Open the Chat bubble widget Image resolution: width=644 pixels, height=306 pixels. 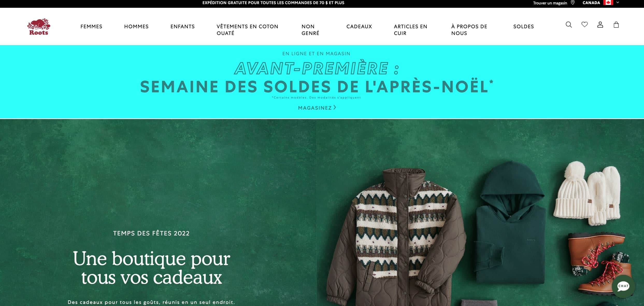[x=623, y=286]
